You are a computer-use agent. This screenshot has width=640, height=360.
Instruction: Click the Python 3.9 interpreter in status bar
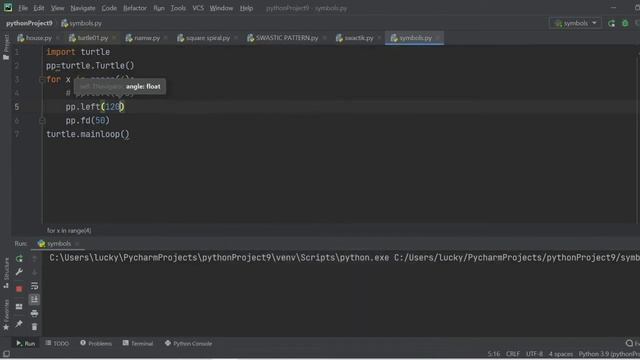pos(609,354)
